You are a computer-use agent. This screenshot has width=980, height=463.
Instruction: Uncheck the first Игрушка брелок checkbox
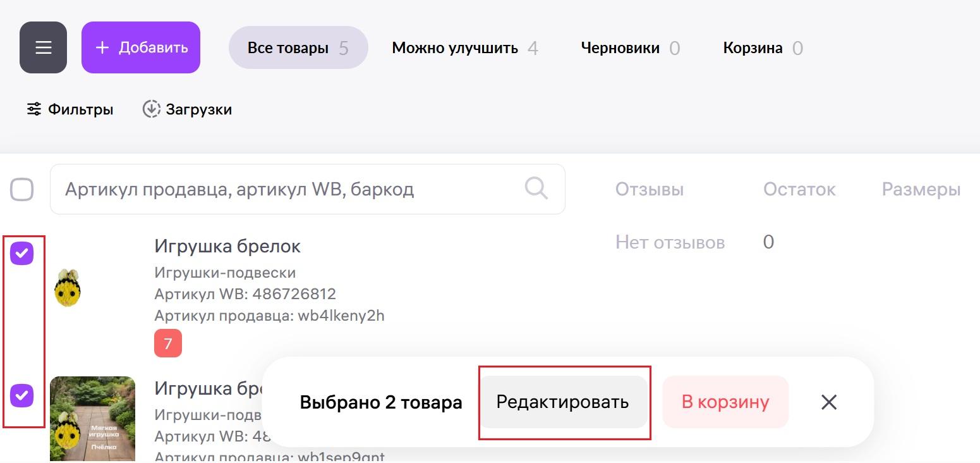coord(22,253)
